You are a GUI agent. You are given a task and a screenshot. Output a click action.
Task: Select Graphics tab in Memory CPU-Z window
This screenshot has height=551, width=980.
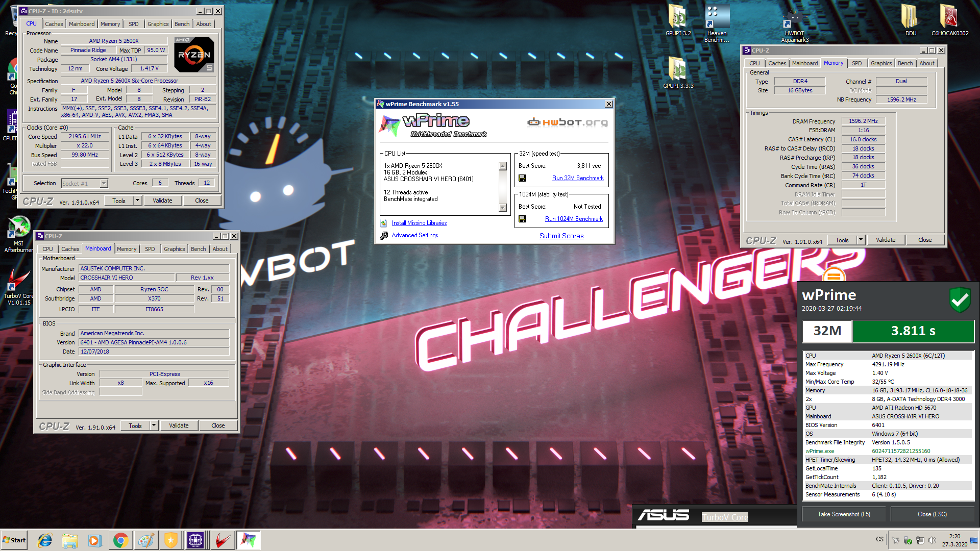coord(881,63)
